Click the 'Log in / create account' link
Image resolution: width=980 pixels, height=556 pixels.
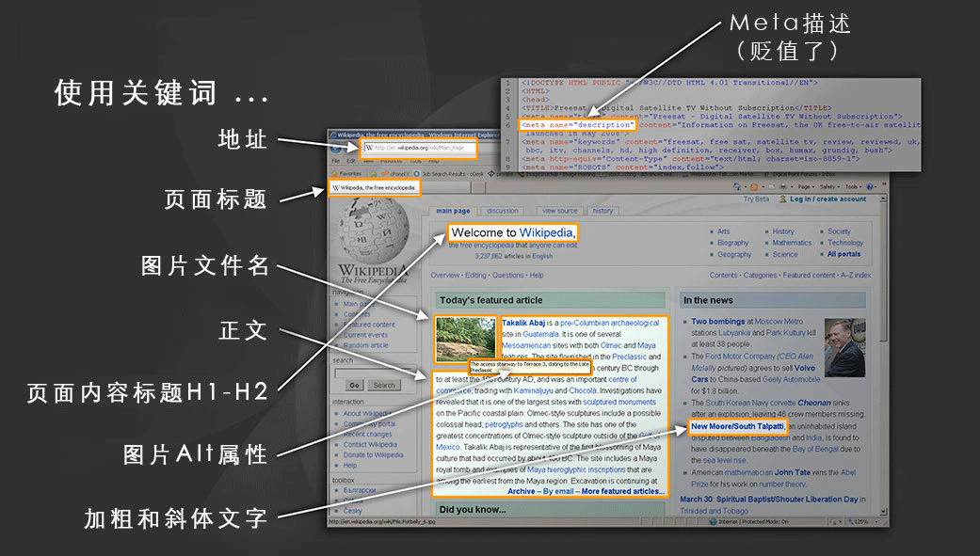coord(827,199)
